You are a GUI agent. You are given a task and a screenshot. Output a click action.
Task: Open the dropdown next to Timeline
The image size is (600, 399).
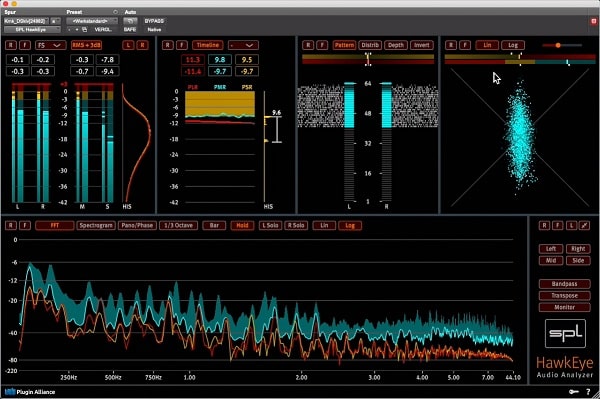click(243, 45)
